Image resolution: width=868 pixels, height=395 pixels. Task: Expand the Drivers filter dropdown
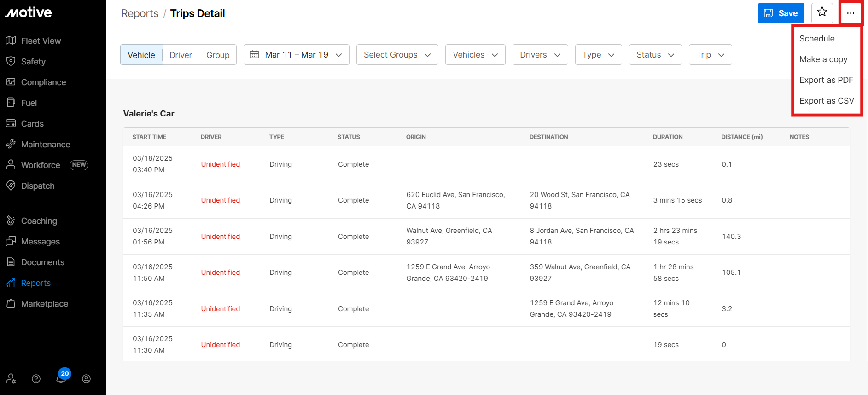coord(540,54)
